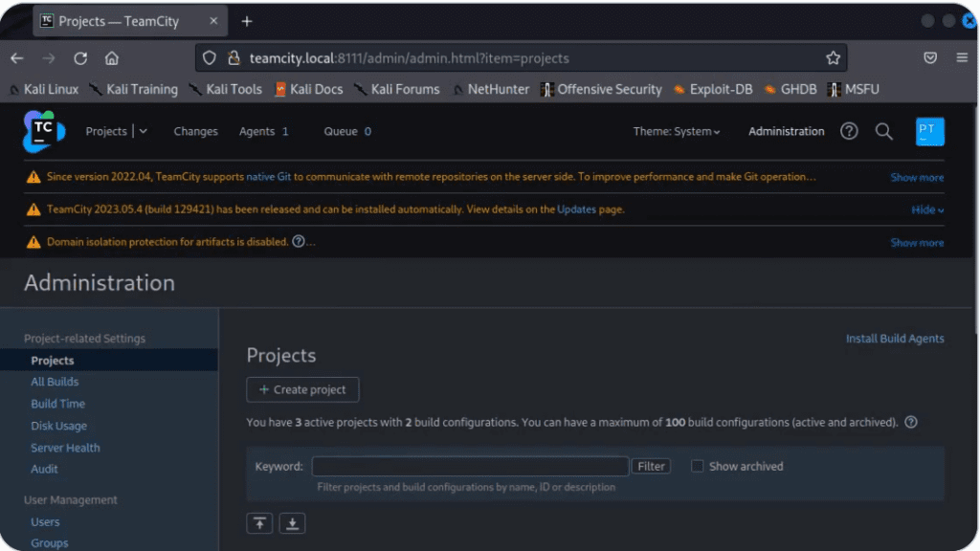The height and width of the screenshot is (551, 980).
Task: Open the Queue menu item
Action: coord(346,131)
